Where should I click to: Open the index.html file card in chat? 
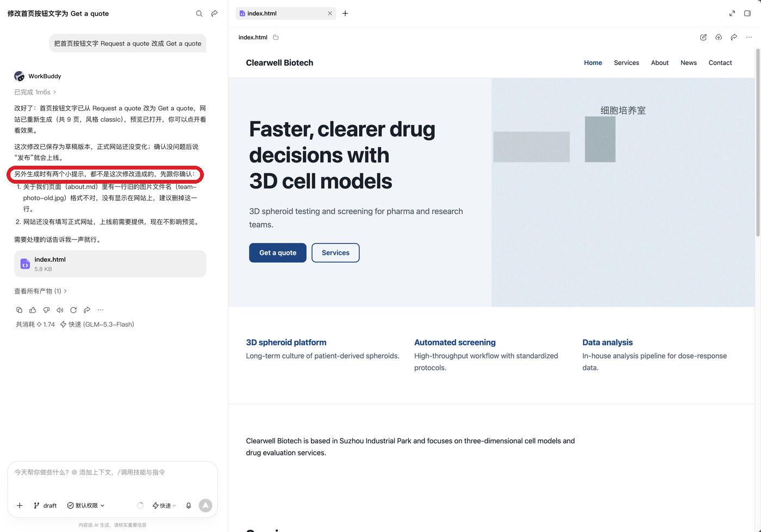tap(110, 264)
